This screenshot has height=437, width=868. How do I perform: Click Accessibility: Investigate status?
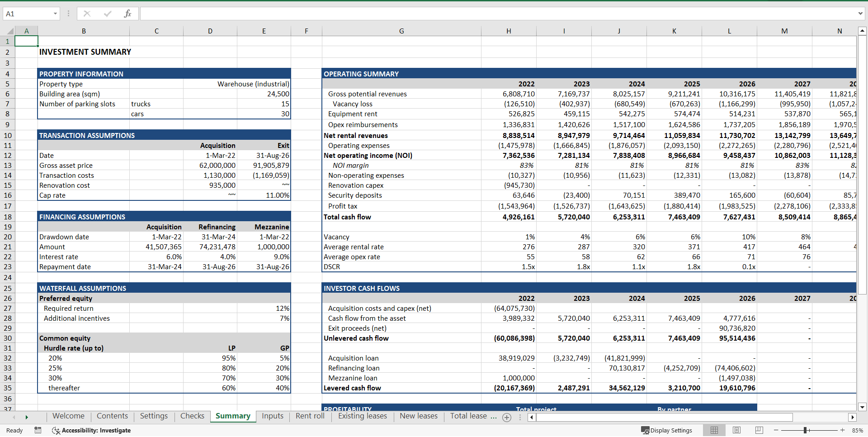pos(91,430)
